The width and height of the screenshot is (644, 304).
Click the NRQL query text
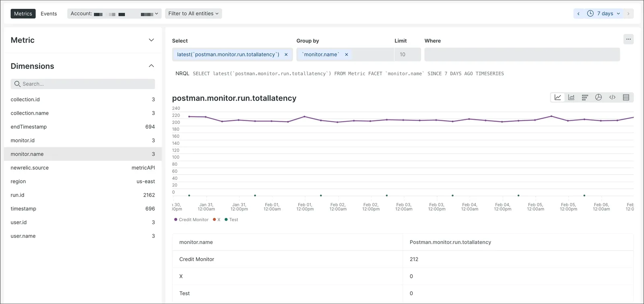(348, 74)
